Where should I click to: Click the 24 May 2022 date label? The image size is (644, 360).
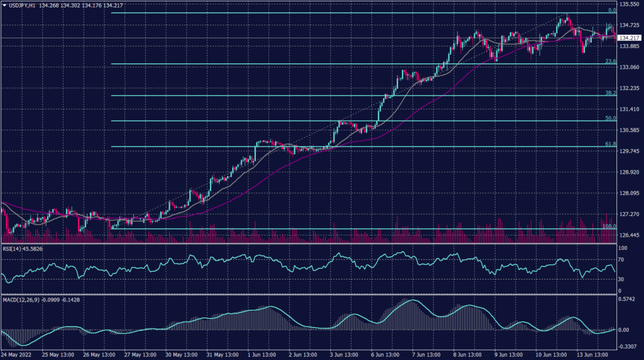pyautogui.click(x=18, y=356)
